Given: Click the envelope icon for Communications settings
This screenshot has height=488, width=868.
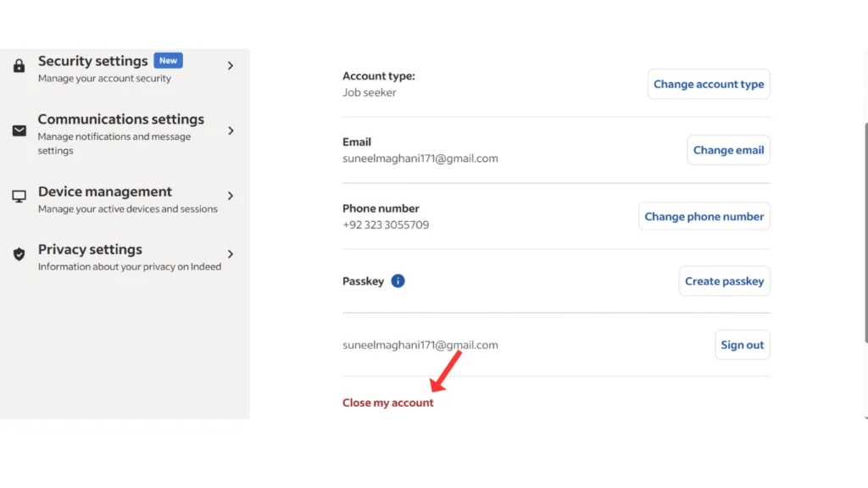Looking at the screenshot, I should [x=19, y=131].
